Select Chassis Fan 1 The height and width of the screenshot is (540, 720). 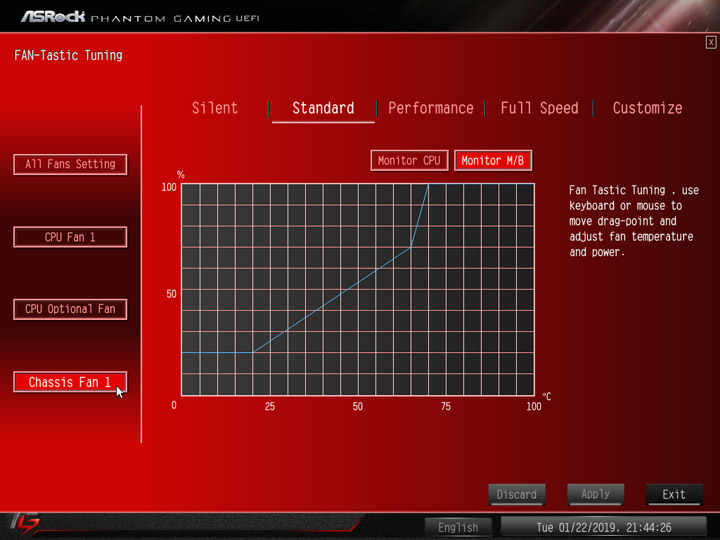(70, 382)
